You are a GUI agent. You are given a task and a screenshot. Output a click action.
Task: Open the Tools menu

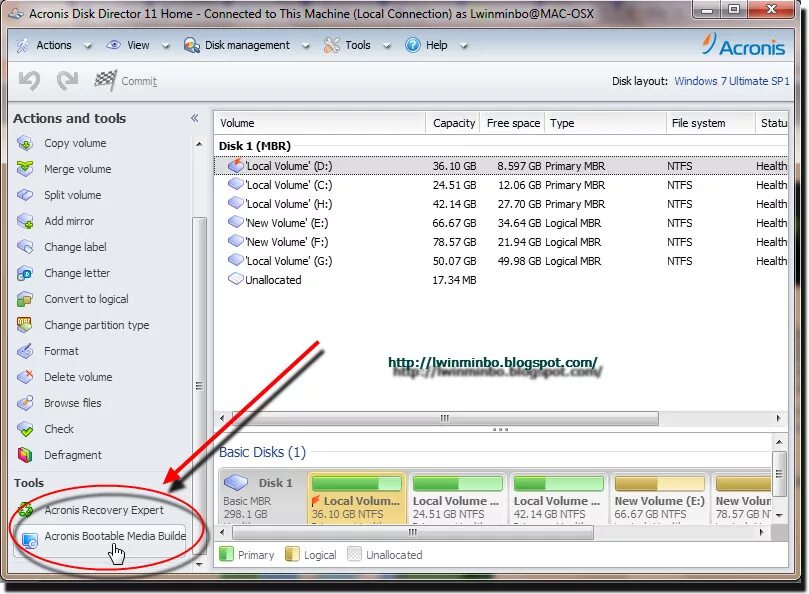click(x=358, y=45)
